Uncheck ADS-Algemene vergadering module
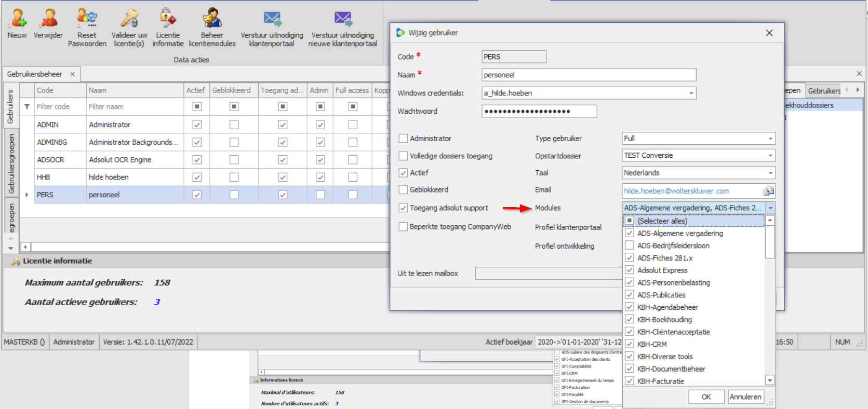The width and height of the screenshot is (868, 409). pyautogui.click(x=630, y=233)
